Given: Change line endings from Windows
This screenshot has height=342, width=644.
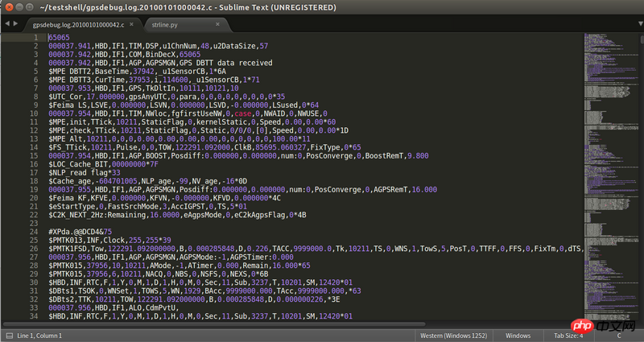Looking at the screenshot, I should coord(518,336).
